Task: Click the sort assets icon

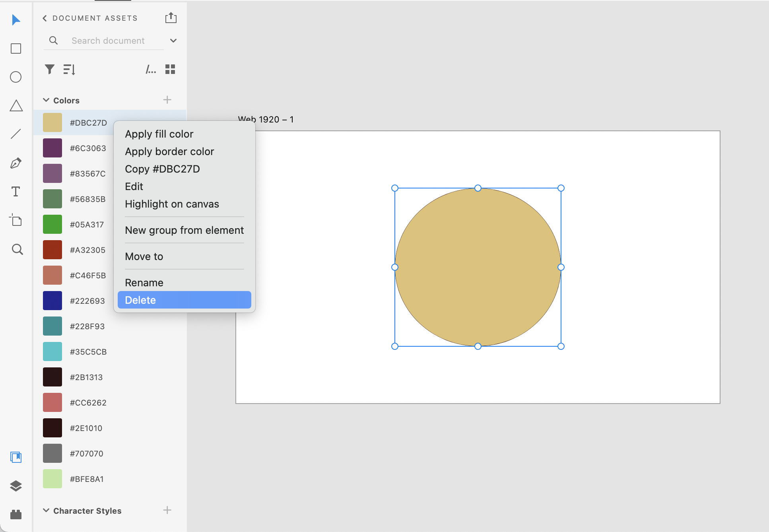Action: [69, 70]
